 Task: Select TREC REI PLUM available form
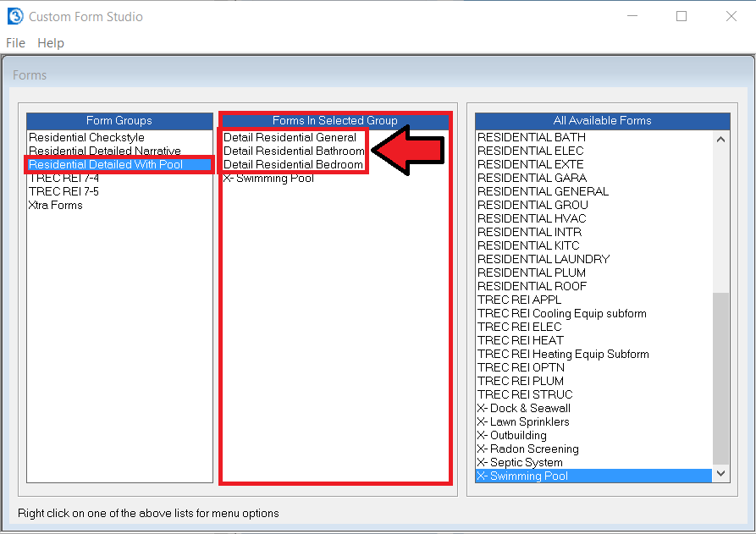tap(593, 381)
